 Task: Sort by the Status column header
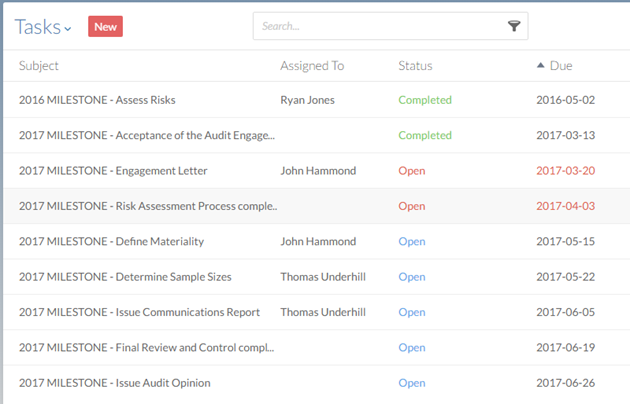pos(415,66)
